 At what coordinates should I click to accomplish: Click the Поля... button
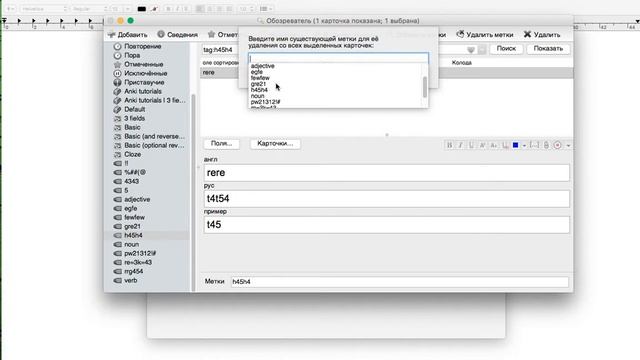tap(222, 144)
